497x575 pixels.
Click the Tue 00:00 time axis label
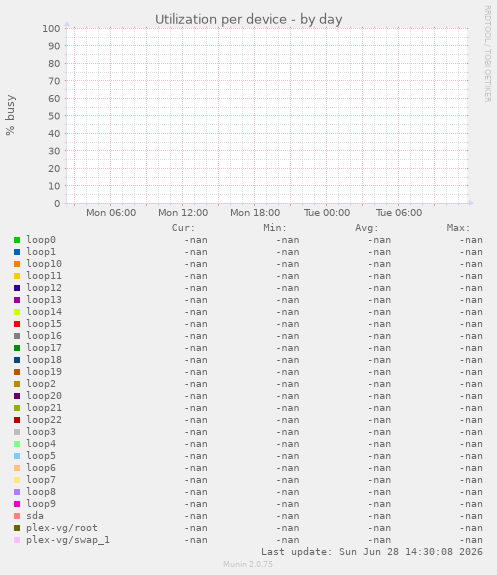pos(327,213)
